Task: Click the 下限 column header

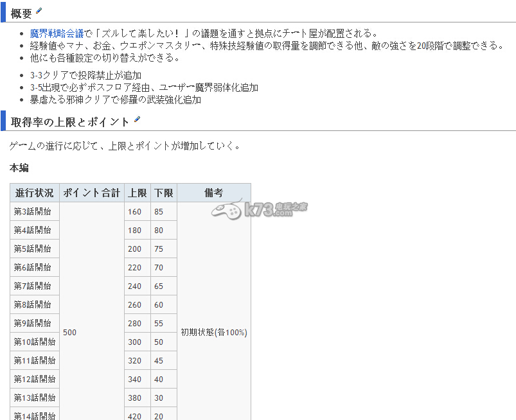Action: point(163,193)
